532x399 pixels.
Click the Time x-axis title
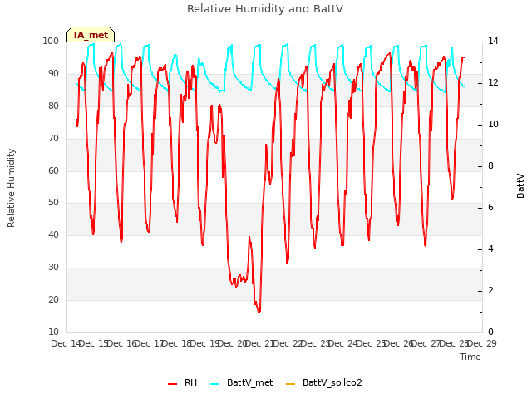tap(470, 357)
